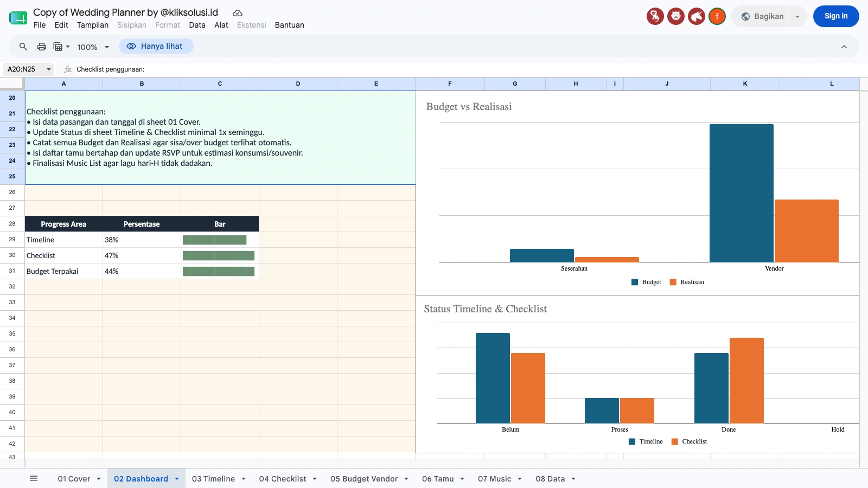
Task: Click the cell showing 47%
Action: (x=142, y=255)
